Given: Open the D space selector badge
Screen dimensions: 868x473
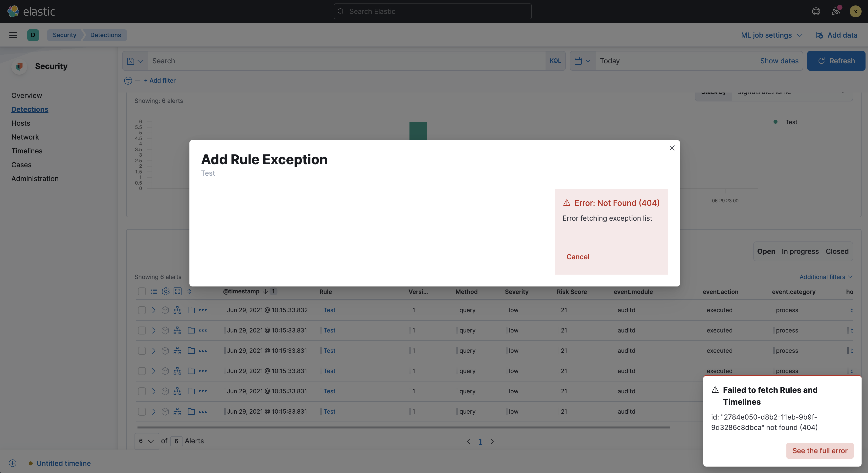Looking at the screenshot, I should (x=33, y=35).
